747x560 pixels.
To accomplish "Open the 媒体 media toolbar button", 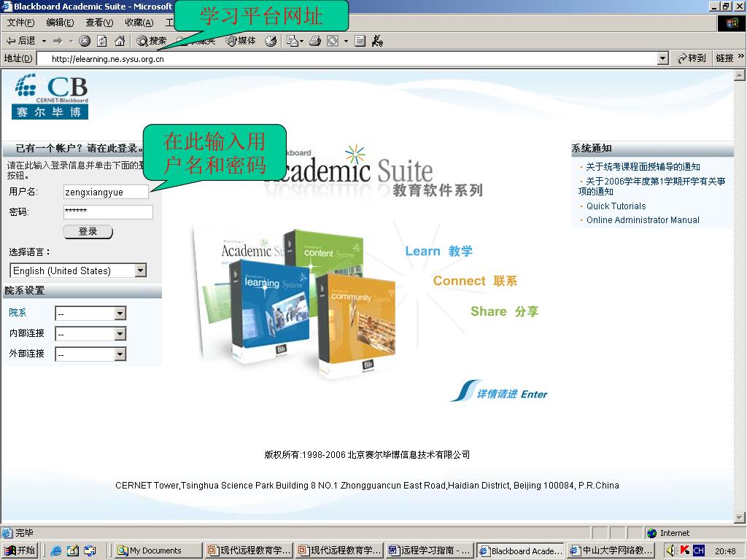I will [241, 41].
